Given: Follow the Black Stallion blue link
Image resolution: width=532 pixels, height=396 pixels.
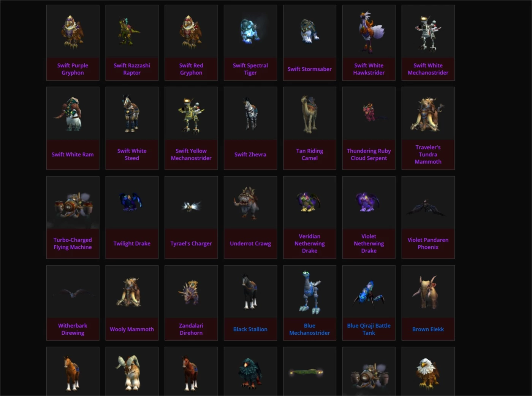Looking at the screenshot, I should [x=250, y=329].
